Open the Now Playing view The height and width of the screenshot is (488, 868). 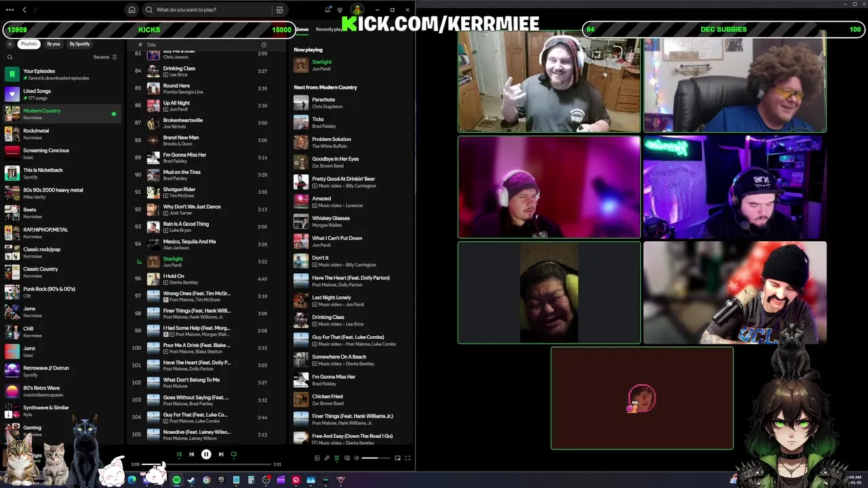317,457
